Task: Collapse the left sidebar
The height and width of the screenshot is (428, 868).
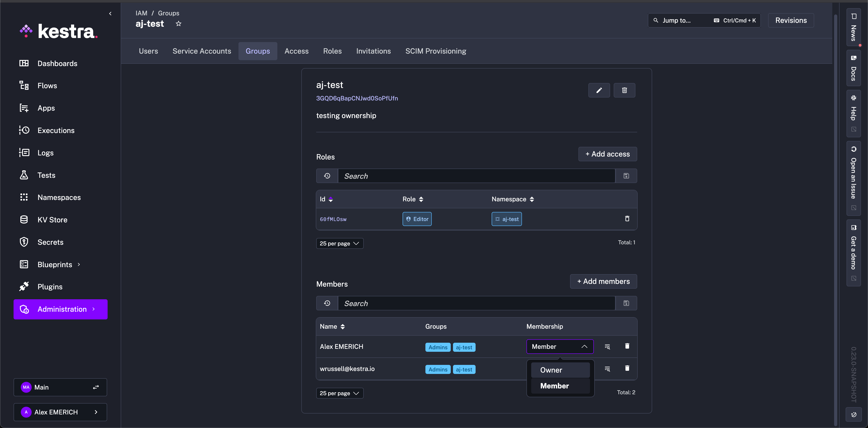Action: [110, 14]
